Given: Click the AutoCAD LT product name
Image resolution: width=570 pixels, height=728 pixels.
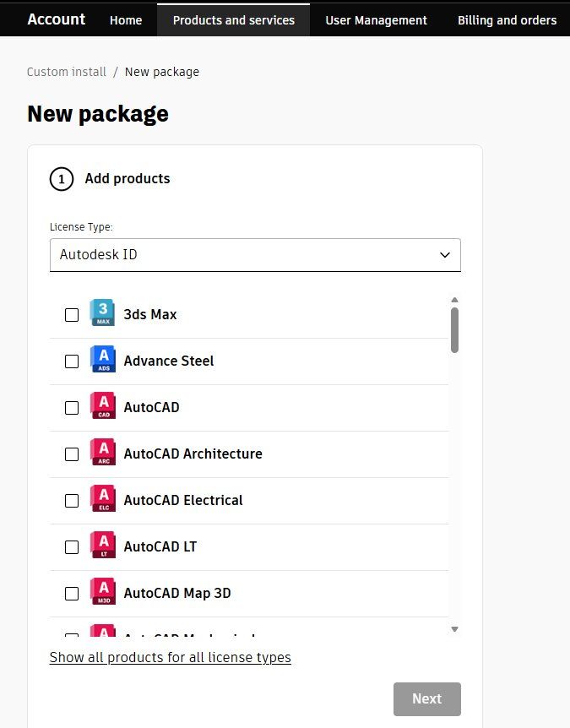Looking at the screenshot, I should tap(160, 546).
